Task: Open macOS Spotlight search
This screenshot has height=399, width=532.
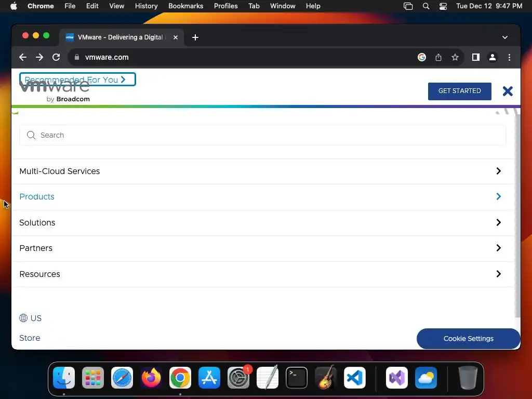Action: 426,6
